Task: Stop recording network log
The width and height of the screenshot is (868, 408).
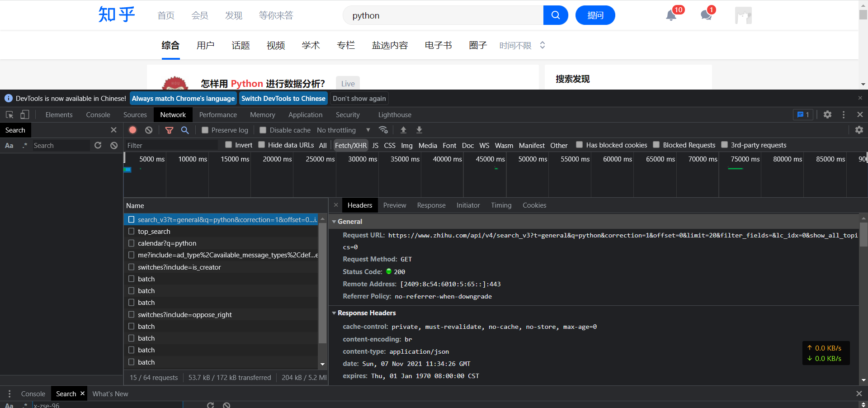Action: click(132, 130)
